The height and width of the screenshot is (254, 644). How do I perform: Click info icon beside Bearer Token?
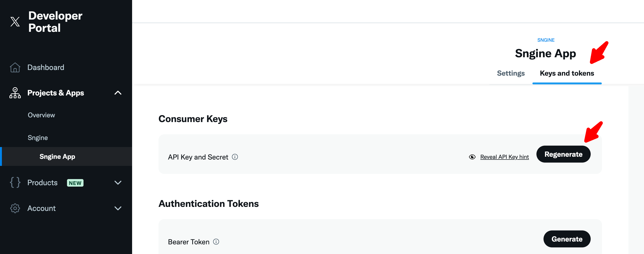[x=216, y=242]
